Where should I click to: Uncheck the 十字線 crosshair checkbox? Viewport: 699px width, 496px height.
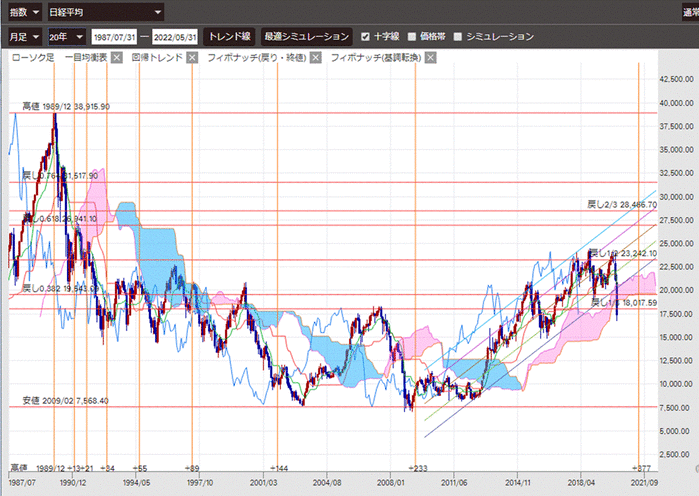(x=365, y=37)
